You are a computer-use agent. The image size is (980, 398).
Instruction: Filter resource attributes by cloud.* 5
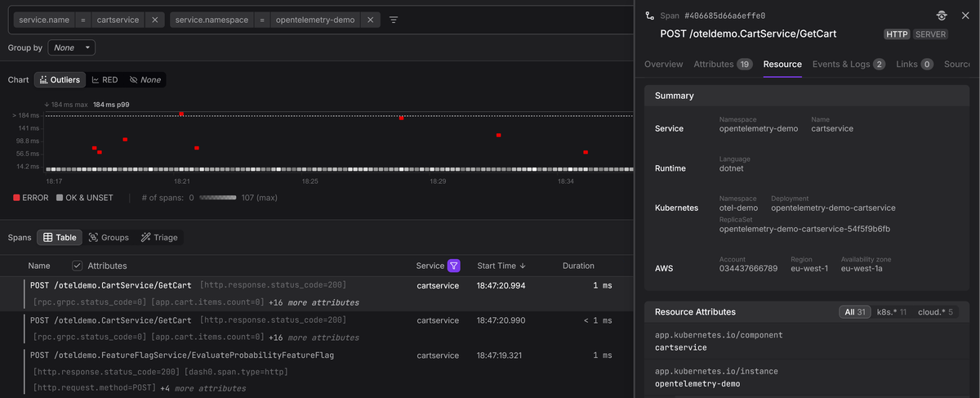(x=935, y=312)
